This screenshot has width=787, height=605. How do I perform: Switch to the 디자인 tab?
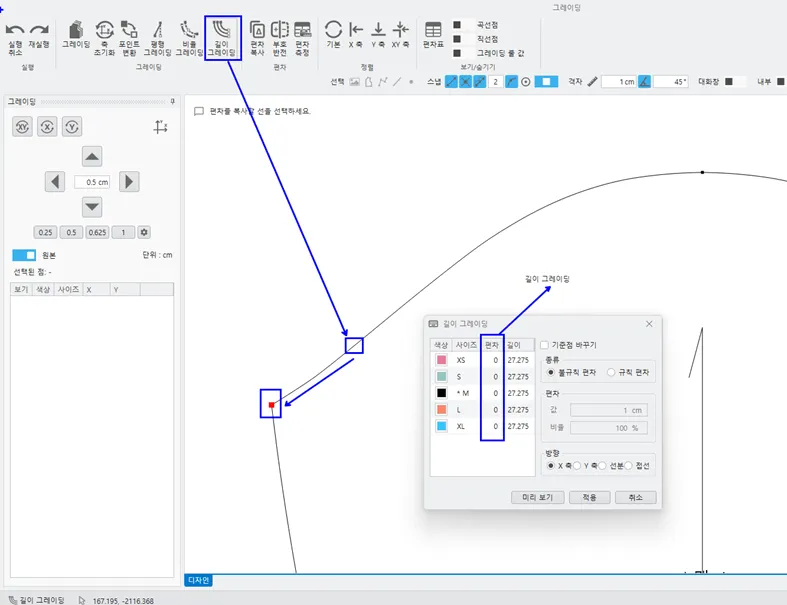pos(198,580)
